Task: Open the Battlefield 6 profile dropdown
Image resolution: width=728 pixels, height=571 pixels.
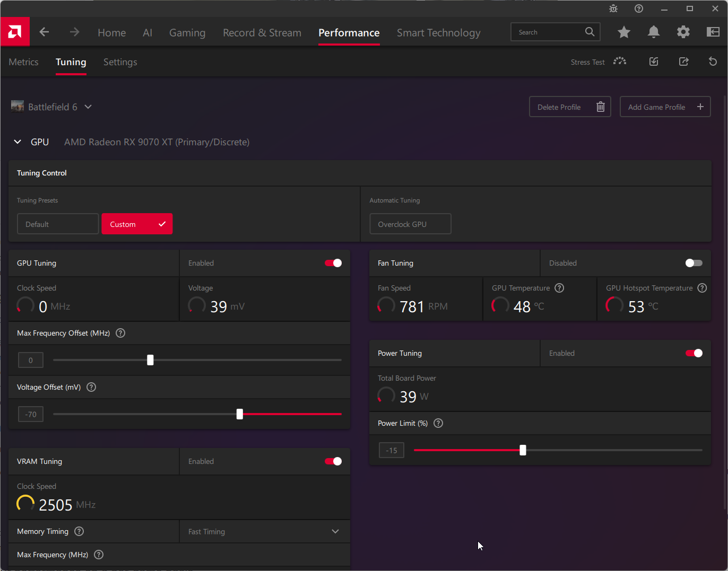Action: (51, 107)
